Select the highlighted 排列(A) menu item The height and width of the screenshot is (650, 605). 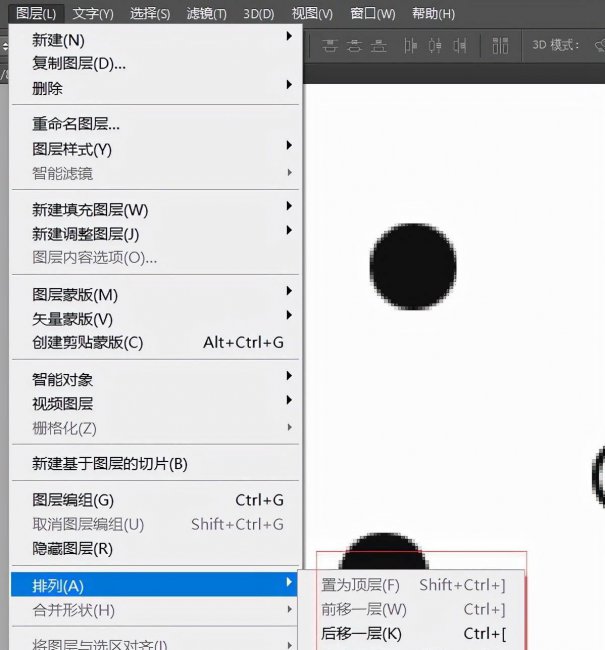(x=154, y=585)
